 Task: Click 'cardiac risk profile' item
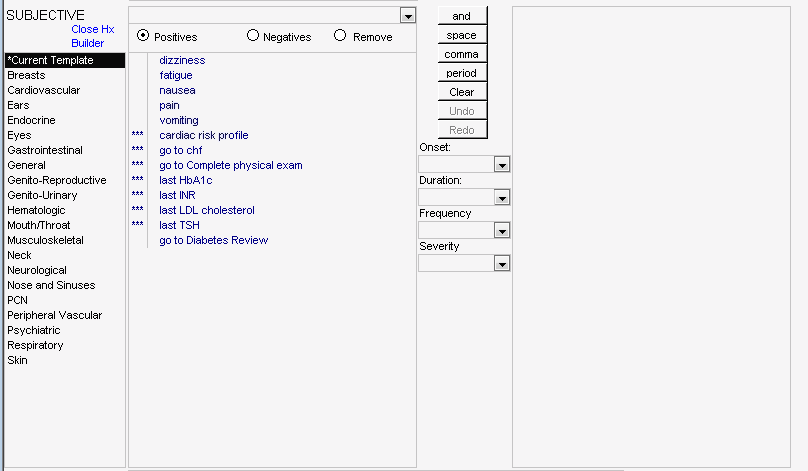(204, 136)
